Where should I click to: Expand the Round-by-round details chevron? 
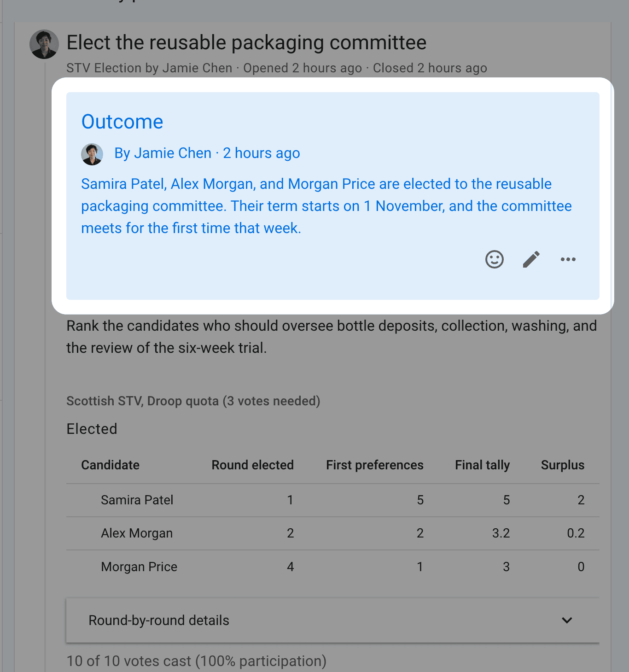(567, 620)
